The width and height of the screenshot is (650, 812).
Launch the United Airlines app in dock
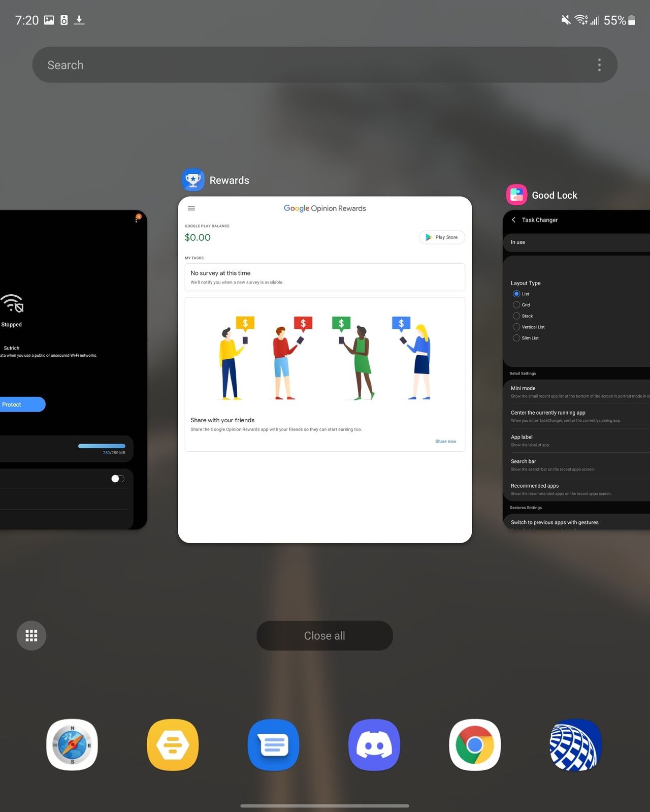[x=575, y=744]
